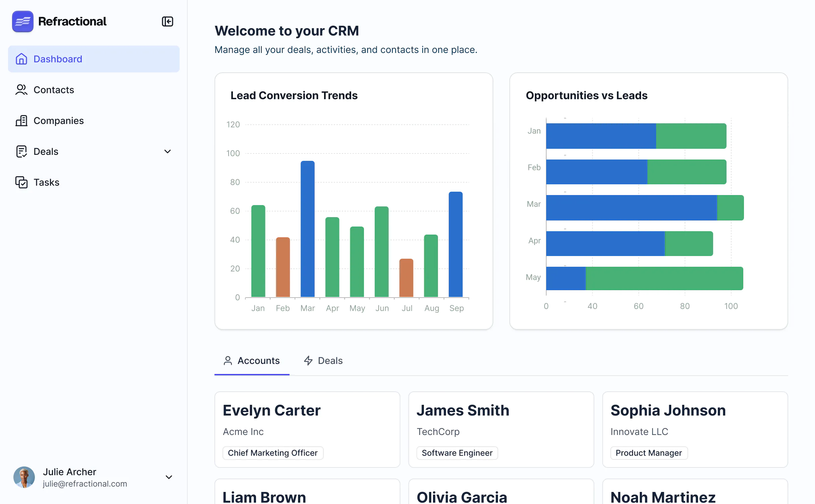Open Julie Archer account dropdown chevron
This screenshot has height=504, width=815.
point(169,477)
